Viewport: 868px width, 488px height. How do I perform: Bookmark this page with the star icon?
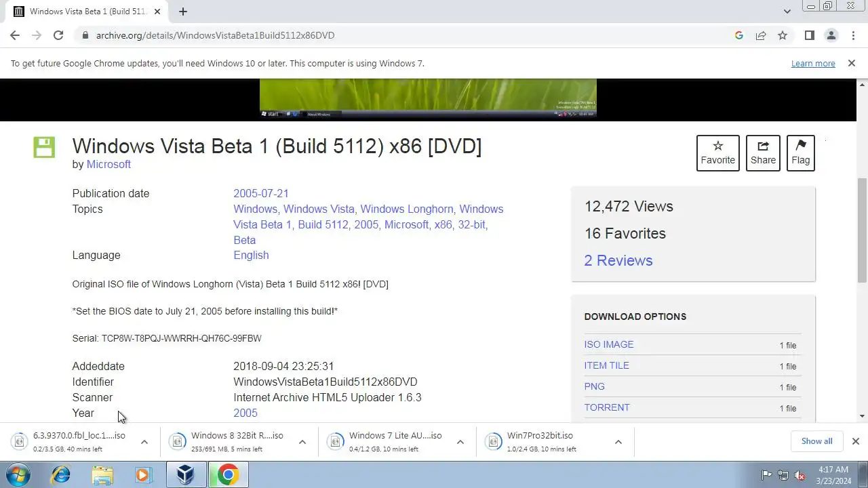(783, 35)
